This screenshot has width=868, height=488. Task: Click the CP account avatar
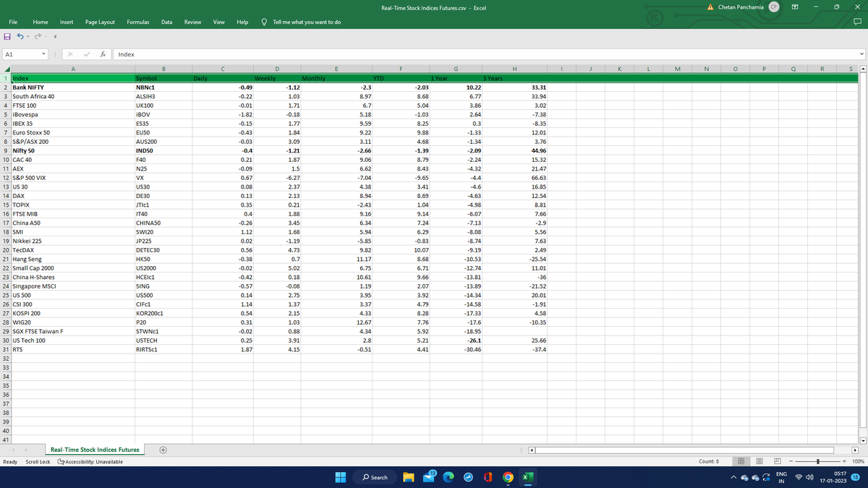point(773,7)
